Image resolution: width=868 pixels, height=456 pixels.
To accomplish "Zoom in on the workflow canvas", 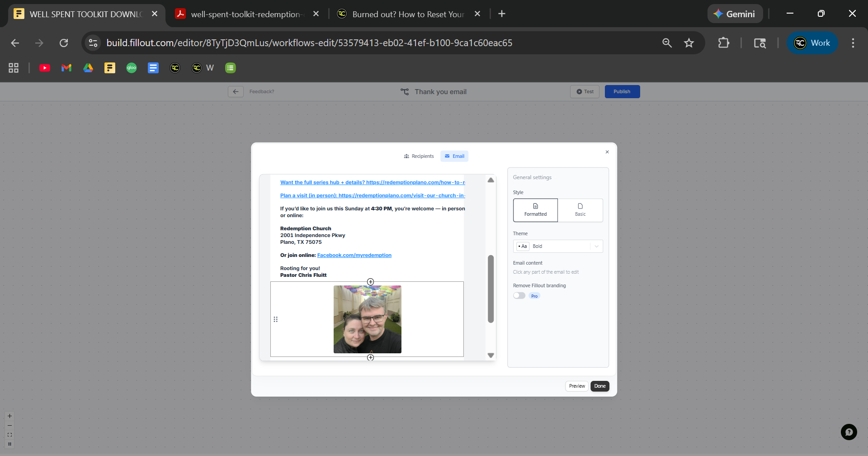I will (9, 416).
